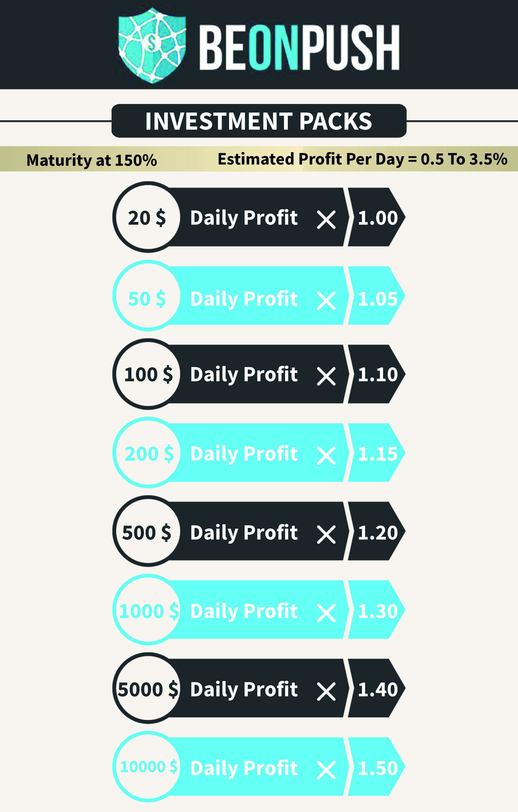Click the X multiply icon in the 50 $ row
Image resolution: width=518 pixels, height=812 pixels.
click(x=326, y=300)
